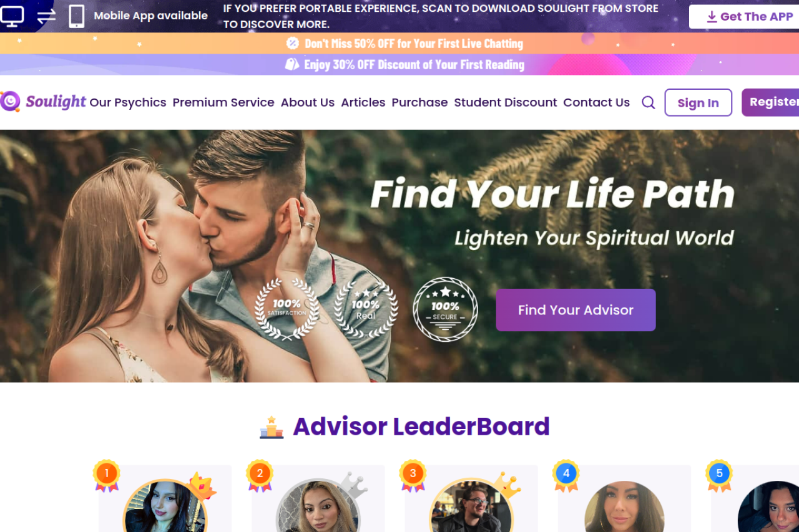Go to the Articles page
This screenshot has height=532, width=799.
(363, 102)
